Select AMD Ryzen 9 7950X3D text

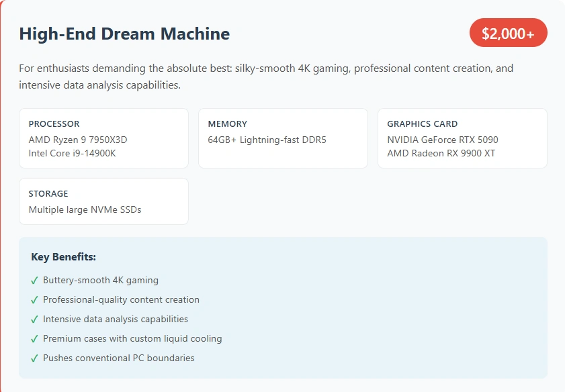[78, 140]
